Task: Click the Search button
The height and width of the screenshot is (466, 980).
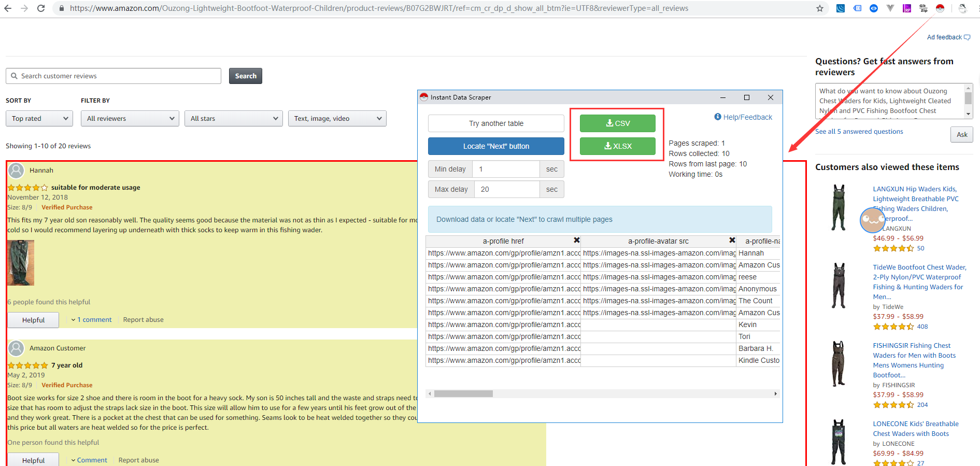Action: tap(246, 76)
